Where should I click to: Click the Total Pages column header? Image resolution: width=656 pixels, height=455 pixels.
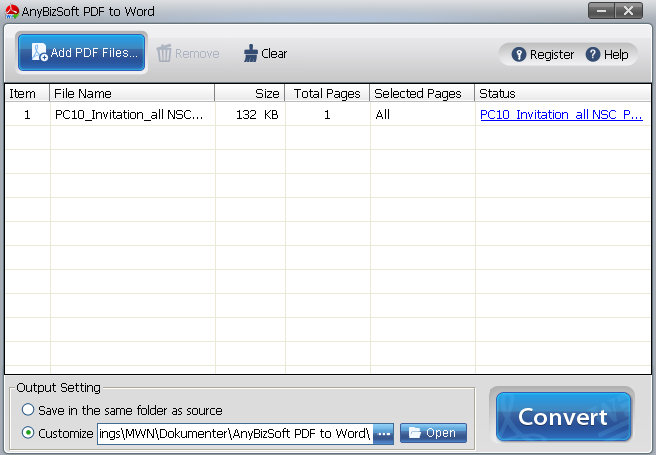[327, 93]
